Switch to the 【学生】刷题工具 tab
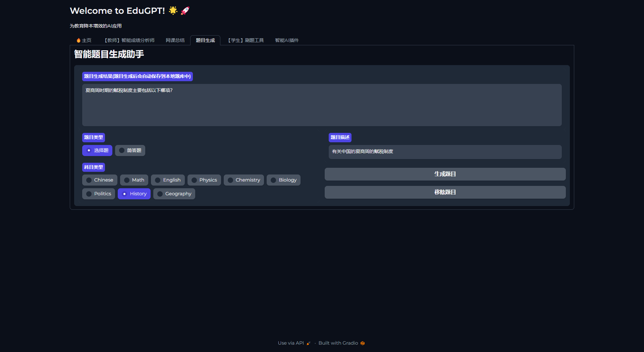644x352 pixels. (x=245, y=40)
